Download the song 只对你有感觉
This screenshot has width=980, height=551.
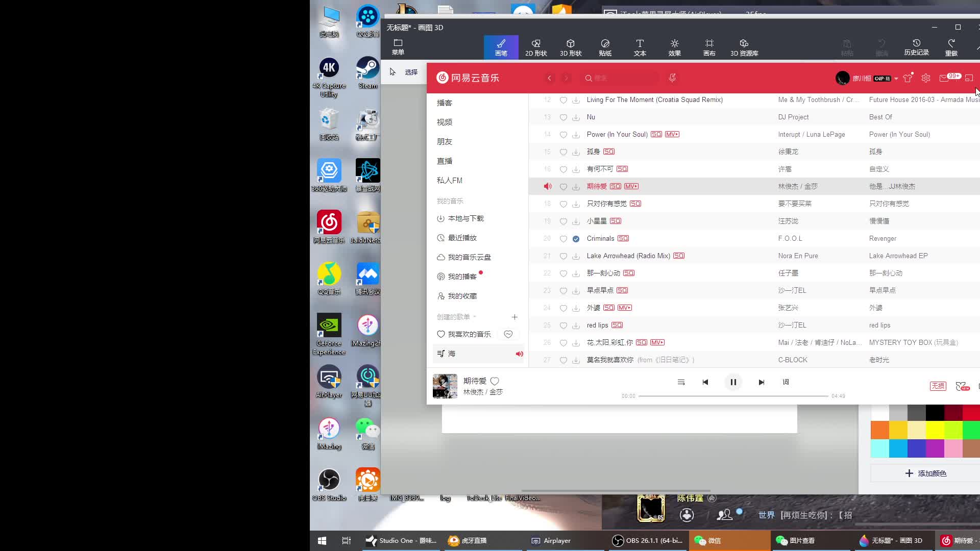[576, 204]
